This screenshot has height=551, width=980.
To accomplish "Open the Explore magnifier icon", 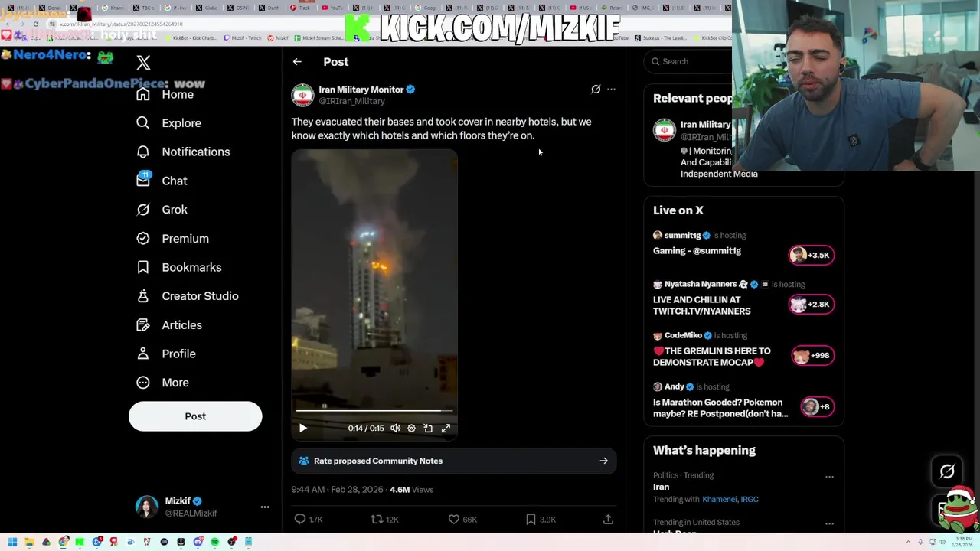I will click(x=143, y=122).
